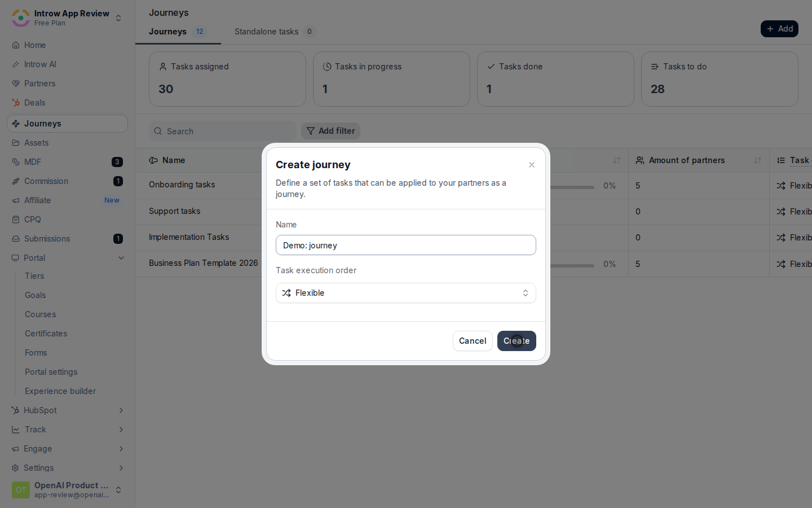The image size is (812, 508).
Task: Click the journey Name input field
Action: point(406,245)
